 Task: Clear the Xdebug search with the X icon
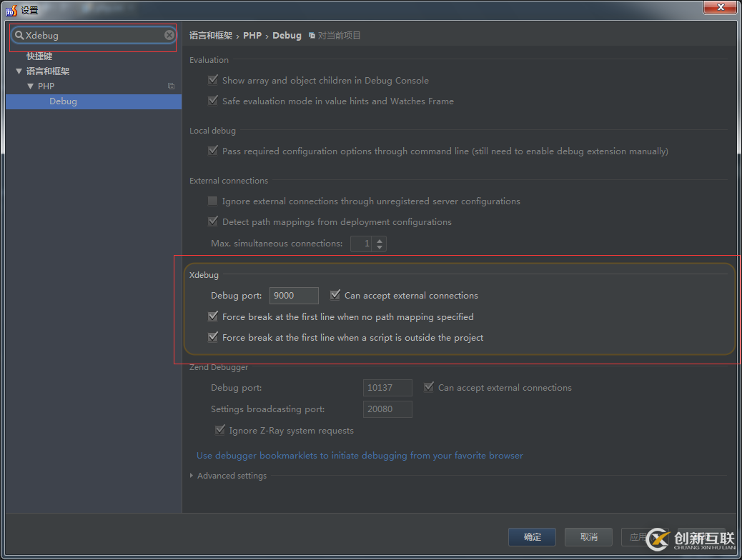click(169, 34)
